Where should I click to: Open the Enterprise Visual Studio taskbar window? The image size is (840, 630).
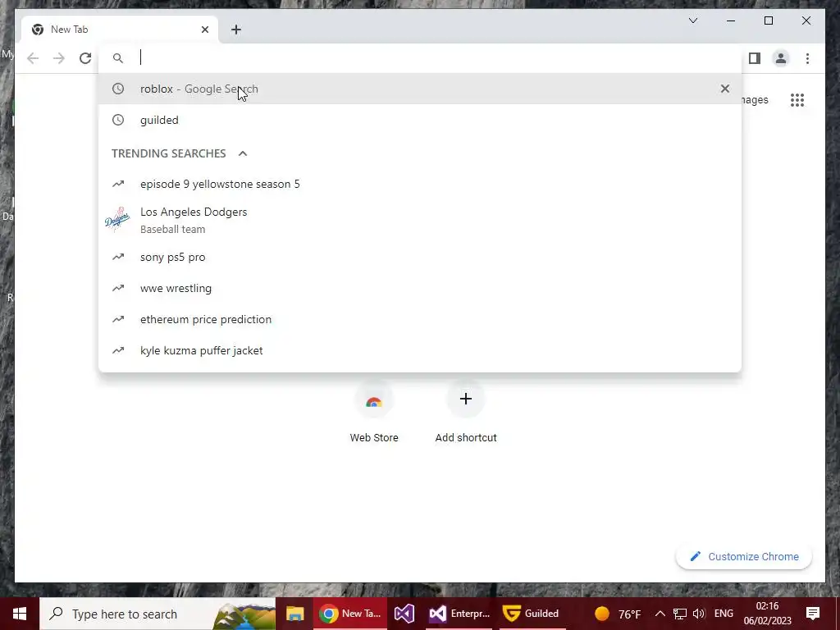459,614
